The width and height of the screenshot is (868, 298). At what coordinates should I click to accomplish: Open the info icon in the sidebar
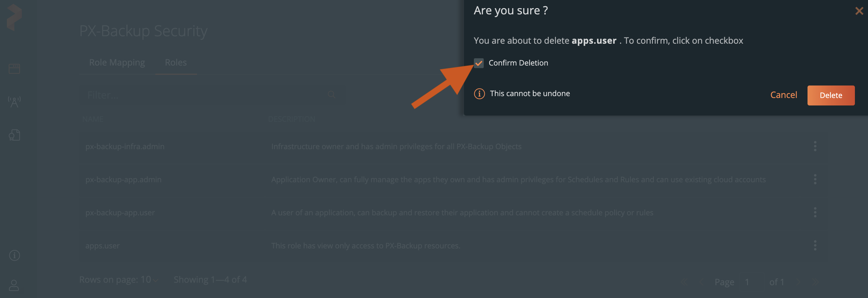point(14,255)
